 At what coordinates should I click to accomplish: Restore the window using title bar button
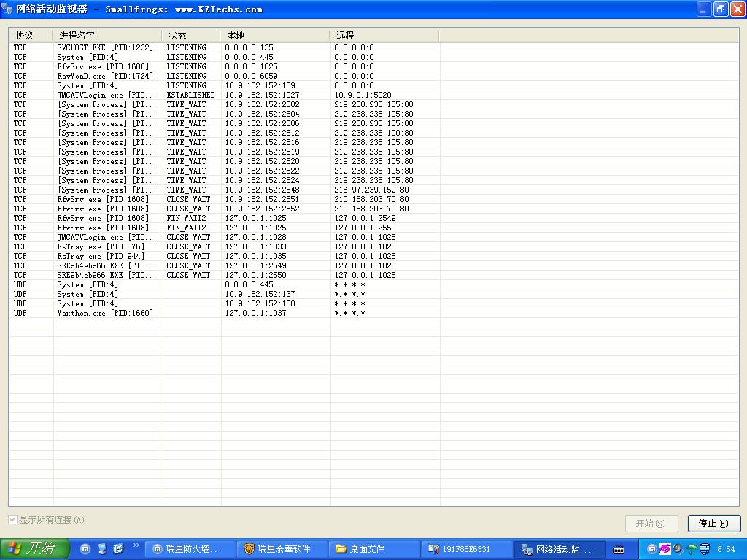[720, 9]
